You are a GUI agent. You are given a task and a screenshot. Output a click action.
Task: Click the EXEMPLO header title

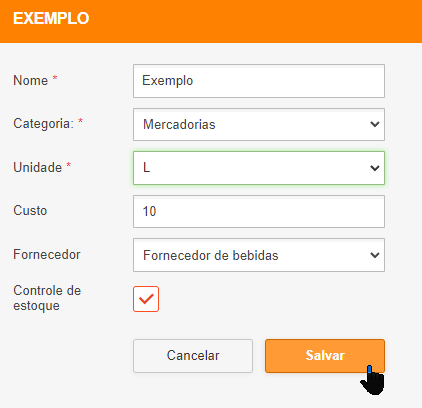51,18
